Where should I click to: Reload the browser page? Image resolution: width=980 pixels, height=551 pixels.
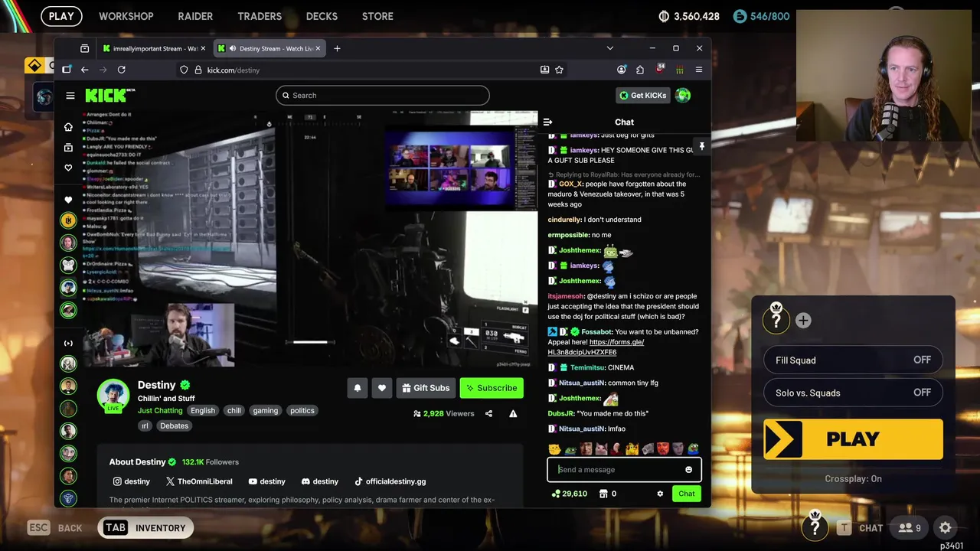point(121,70)
